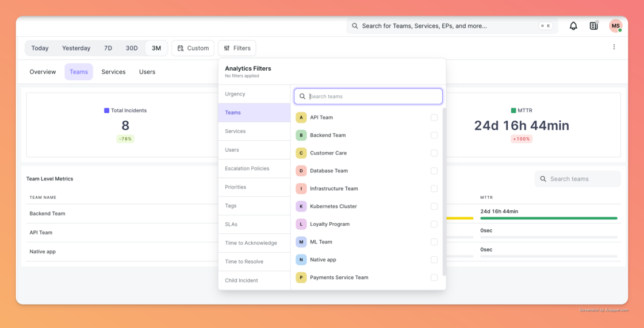Select the Time to Resolve filter
644x328 pixels.
254,261
